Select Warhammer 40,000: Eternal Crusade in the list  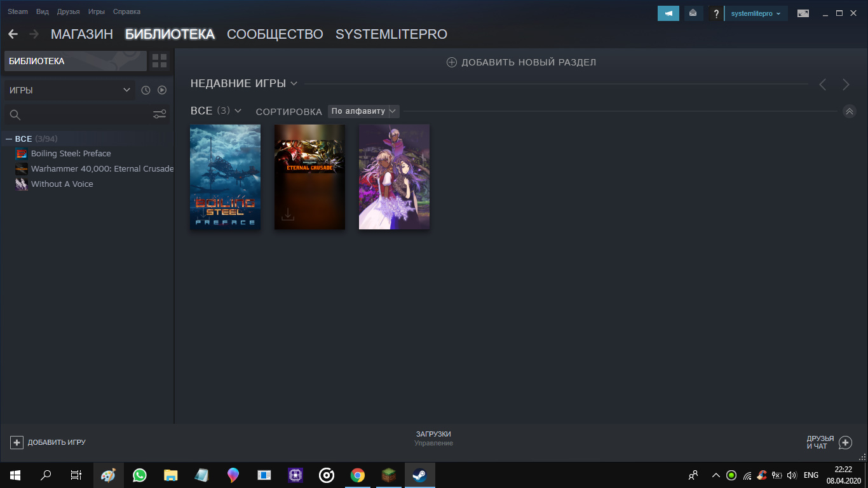click(102, 168)
